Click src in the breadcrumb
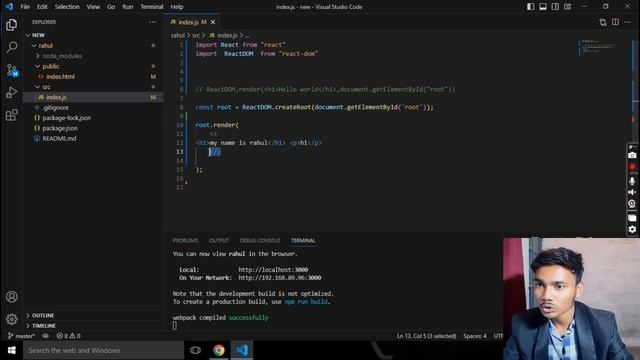The height and width of the screenshot is (360, 640). coord(196,36)
